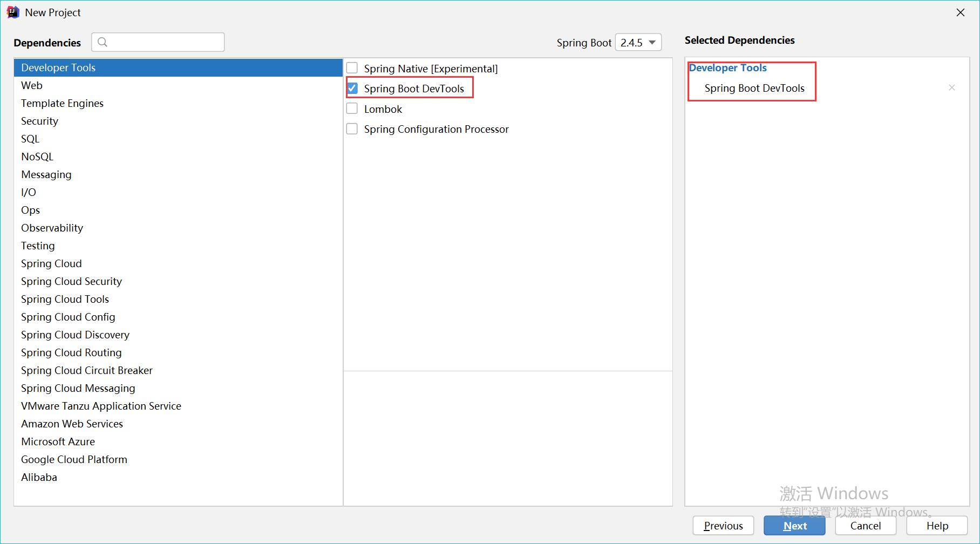Click the Previous button
The height and width of the screenshot is (544, 980).
(x=723, y=526)
